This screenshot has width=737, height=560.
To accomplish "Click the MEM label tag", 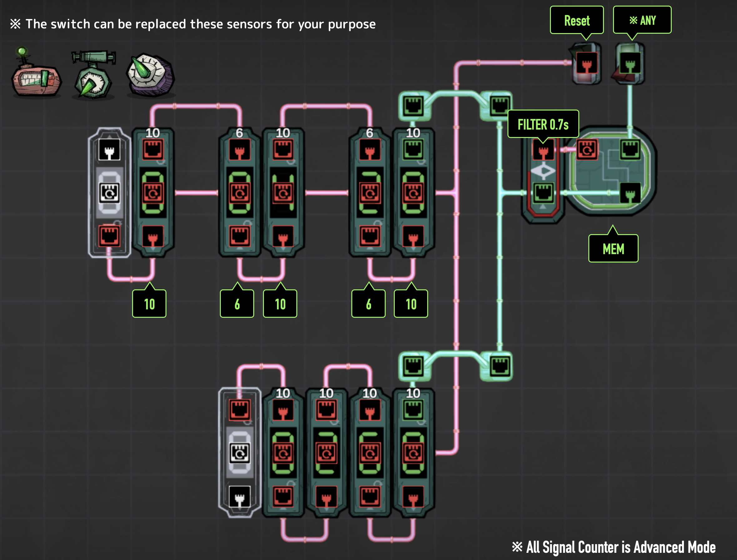I will [613, 249].
